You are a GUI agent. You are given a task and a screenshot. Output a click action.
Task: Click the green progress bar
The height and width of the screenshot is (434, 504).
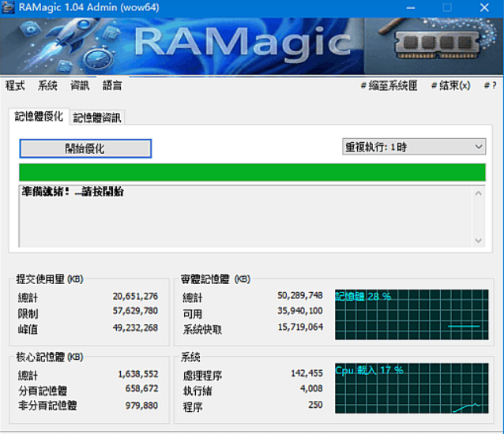coord(252,172)
